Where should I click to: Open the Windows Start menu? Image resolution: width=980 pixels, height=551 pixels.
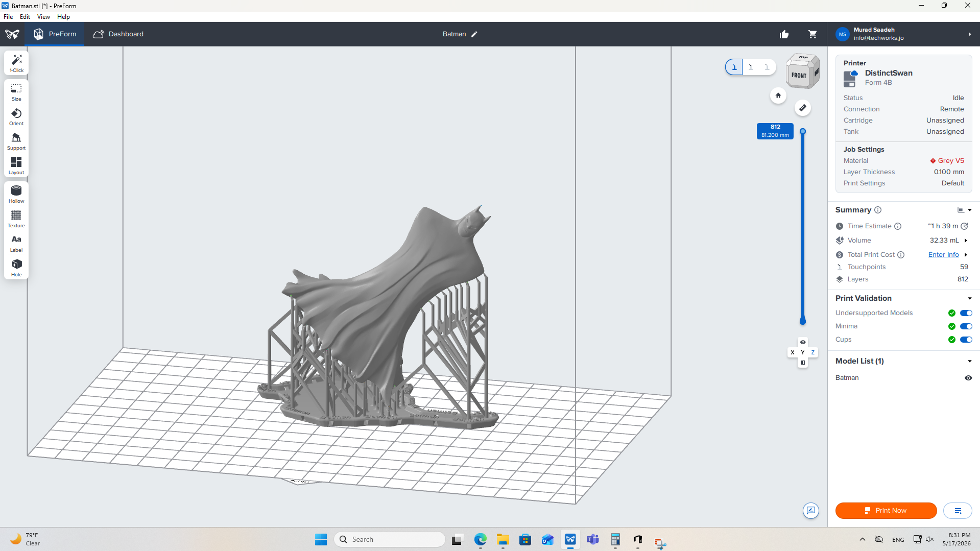tap(321, 539)
